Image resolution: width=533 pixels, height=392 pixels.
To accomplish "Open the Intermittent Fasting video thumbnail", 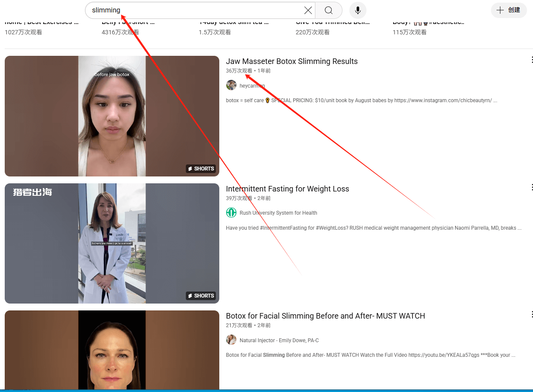I will pyautogui.click(x=112, y=243).
